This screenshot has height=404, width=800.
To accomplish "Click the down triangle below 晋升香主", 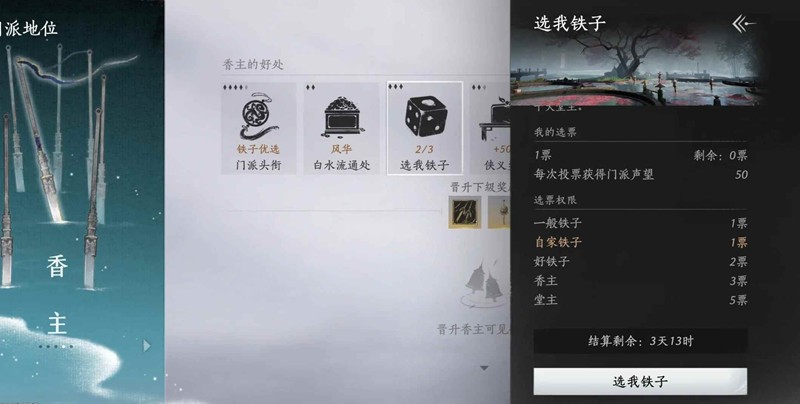I will pyautogui.click(x=484, y=368).
